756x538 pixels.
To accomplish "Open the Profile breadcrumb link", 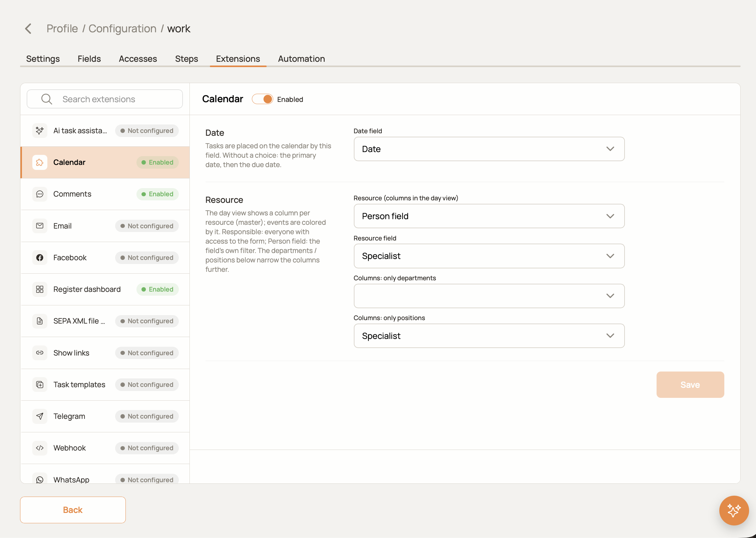I will (62, 29).
